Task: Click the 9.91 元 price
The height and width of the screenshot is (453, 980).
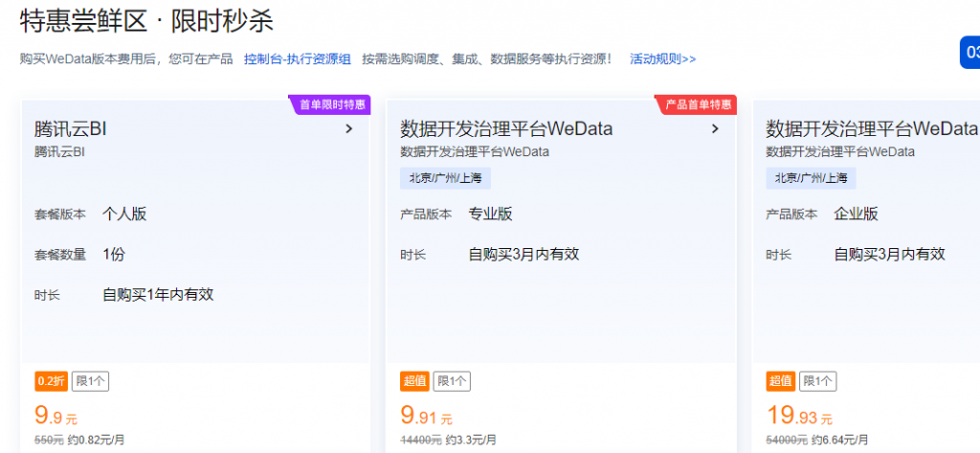Action: tap(426, 416)
